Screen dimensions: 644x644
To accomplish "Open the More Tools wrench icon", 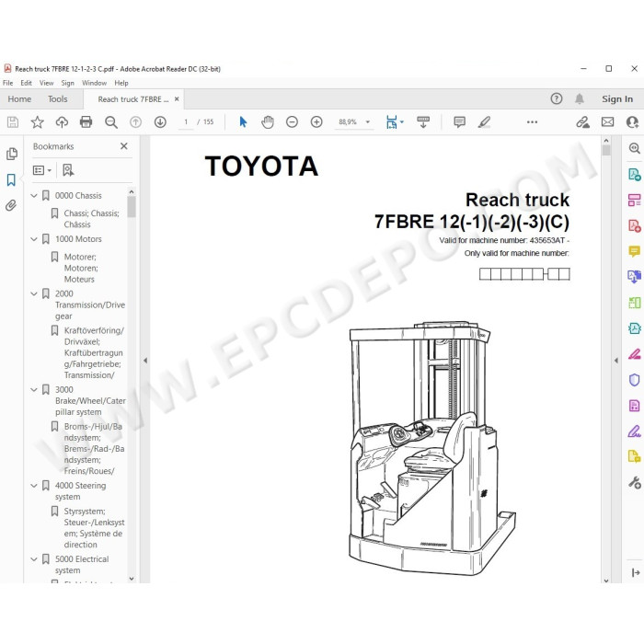I will [634, 482].
